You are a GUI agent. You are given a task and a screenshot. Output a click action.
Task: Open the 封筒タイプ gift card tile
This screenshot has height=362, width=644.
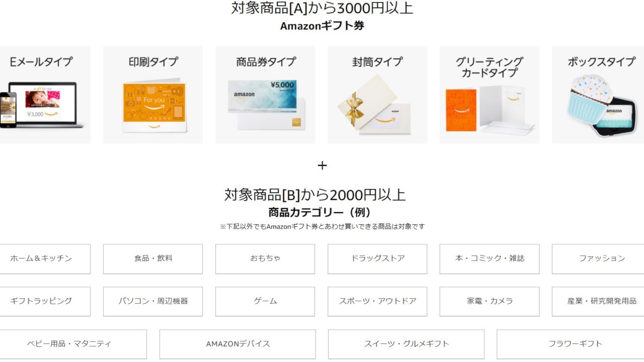pyautogui.click(x=377, y=95)
